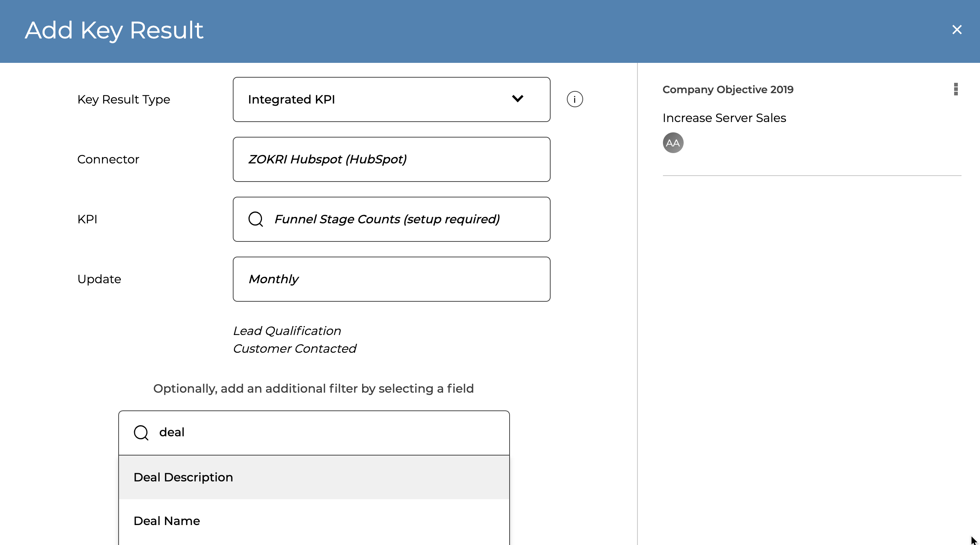
Task: Open the Integrated KPI dropdown
Action: [x=391, y=99]
